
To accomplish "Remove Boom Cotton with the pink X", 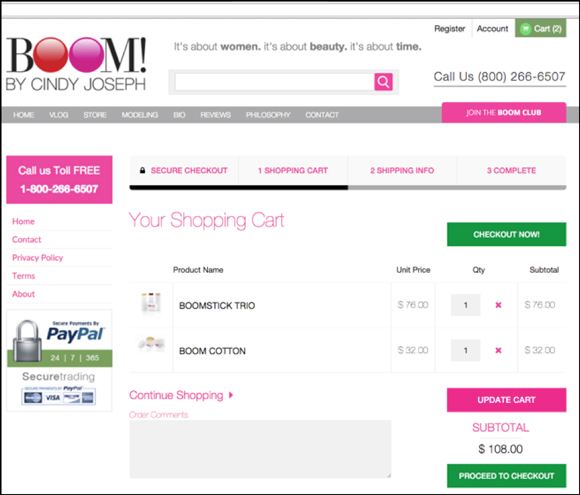I will click(498, 350).
